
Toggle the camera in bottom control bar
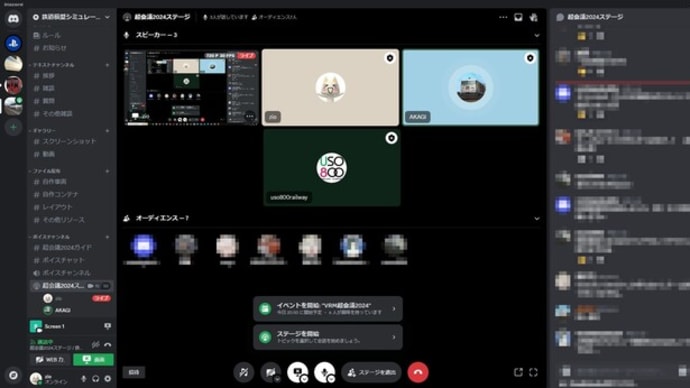coord(270,372)
